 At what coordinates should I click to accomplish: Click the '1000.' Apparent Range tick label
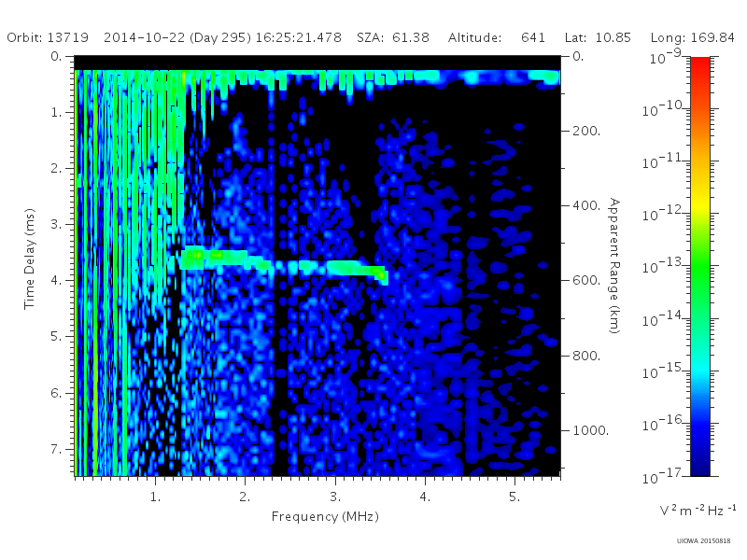click(590, 430)
